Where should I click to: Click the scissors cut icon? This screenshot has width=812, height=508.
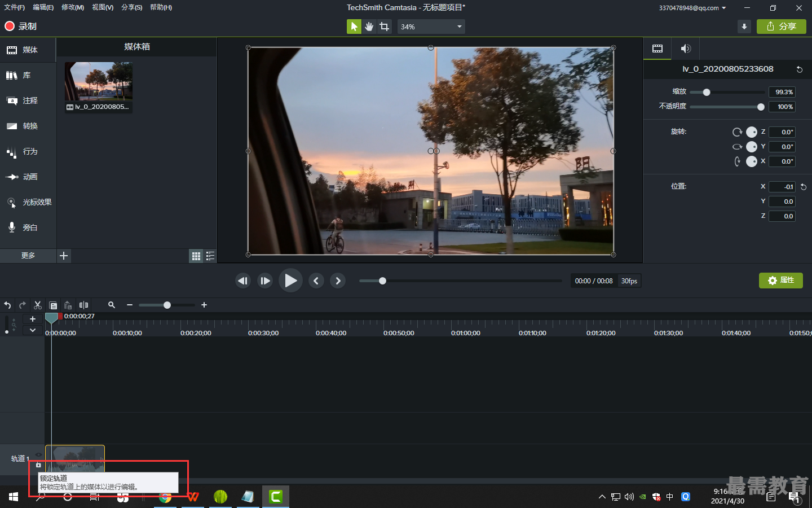coord(38,305)
